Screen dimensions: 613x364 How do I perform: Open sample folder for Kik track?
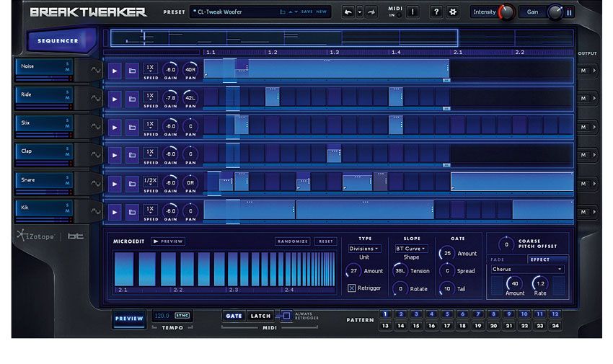[x=132, y=212]
